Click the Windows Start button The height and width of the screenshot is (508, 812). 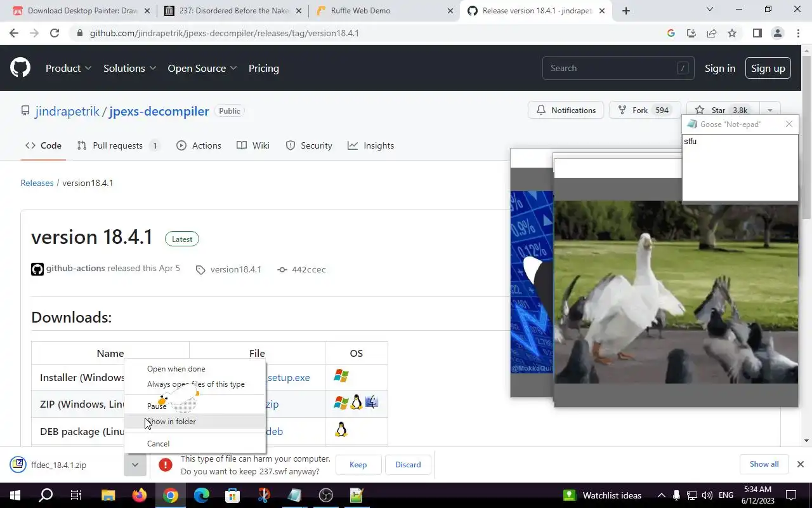point(15,495)
